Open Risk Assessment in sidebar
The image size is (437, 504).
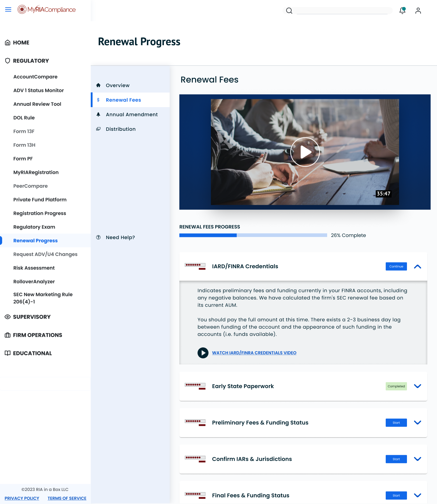34,268
